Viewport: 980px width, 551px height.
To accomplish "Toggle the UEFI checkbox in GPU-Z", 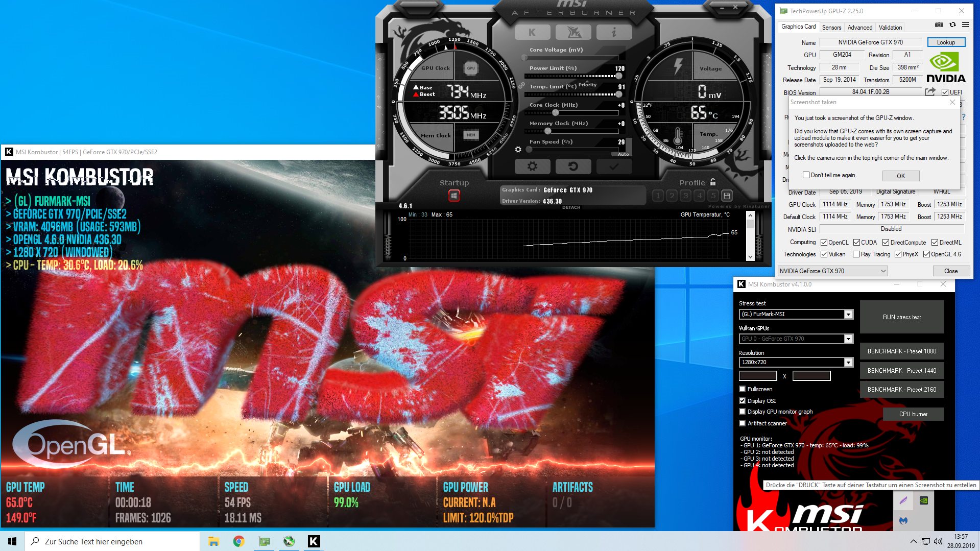I will 945,92.
